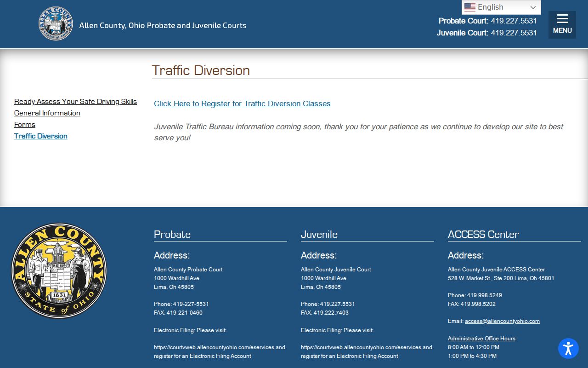The image size is (588, 368).
Task: Click the site title Allen County Probate and Juvenile Courts
Action: click(x=163, y=25)
